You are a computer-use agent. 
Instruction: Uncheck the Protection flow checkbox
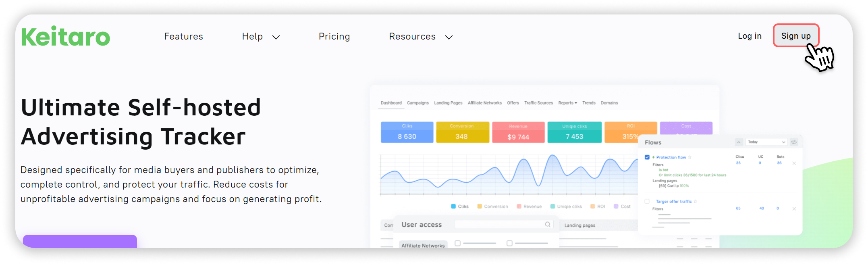647,157
